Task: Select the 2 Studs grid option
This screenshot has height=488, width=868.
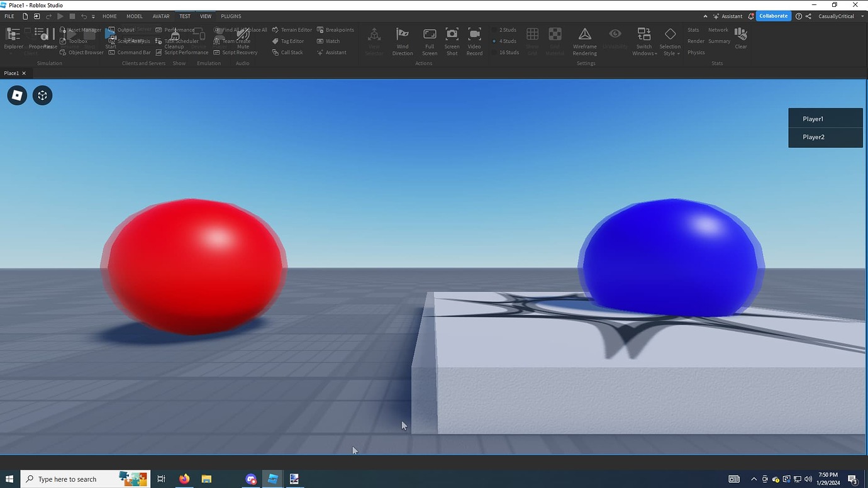Action: click(507, 30)
